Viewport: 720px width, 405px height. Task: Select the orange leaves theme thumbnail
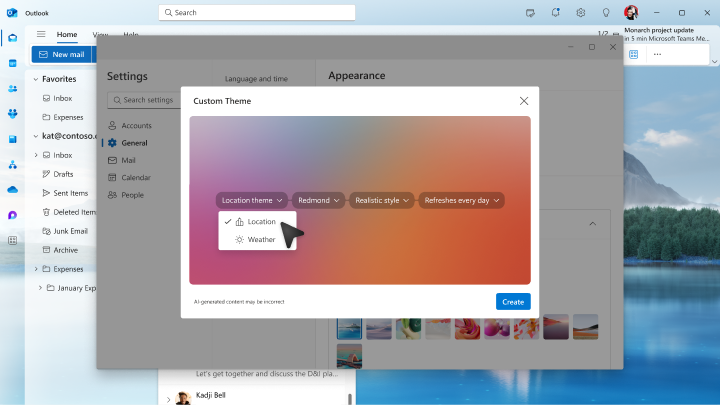point(526,327)
